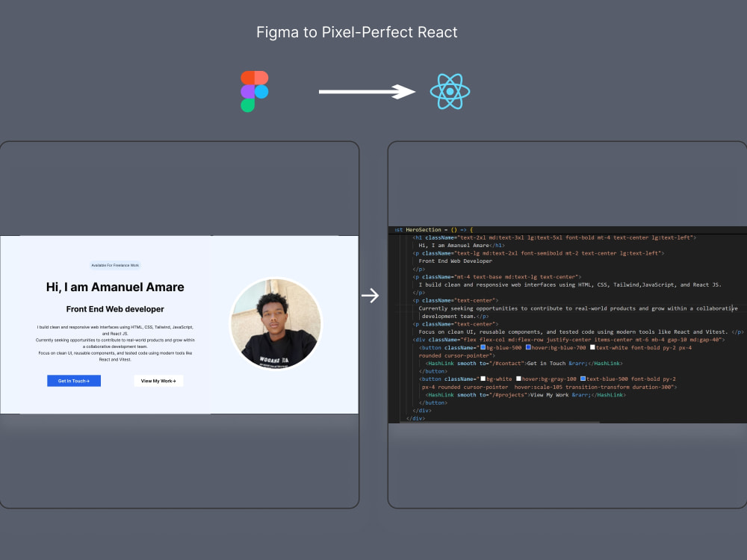
Task: Click the code line 'Currently seeking opportunities'
Action: (x=578, y=308)
